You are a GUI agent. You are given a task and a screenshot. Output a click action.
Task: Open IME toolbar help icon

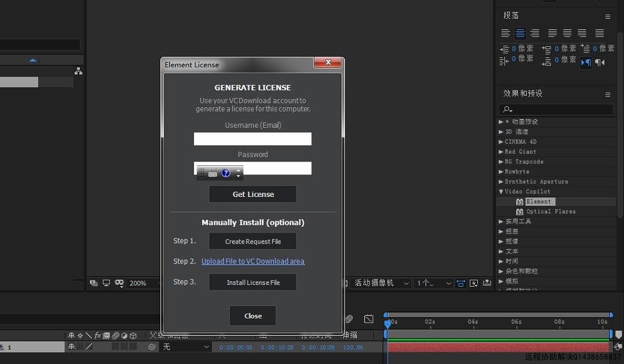click(x=226, y=173)
